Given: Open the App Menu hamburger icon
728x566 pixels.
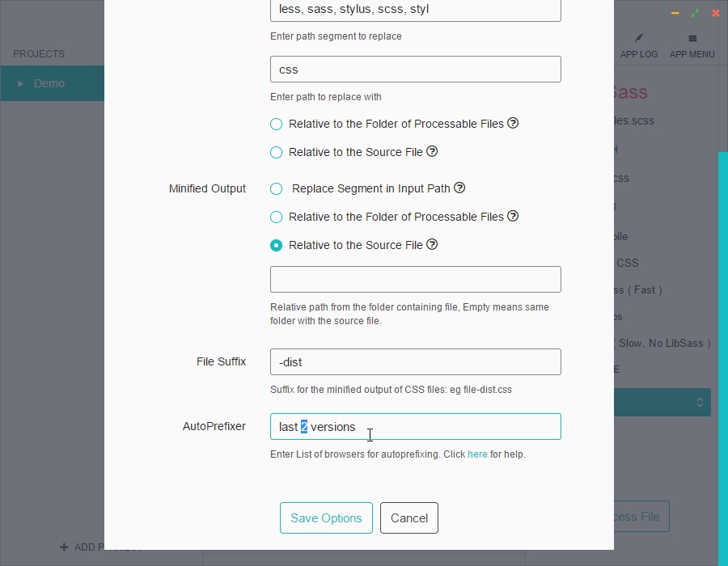Looking at the screenshot, I should tap(692, 38).
